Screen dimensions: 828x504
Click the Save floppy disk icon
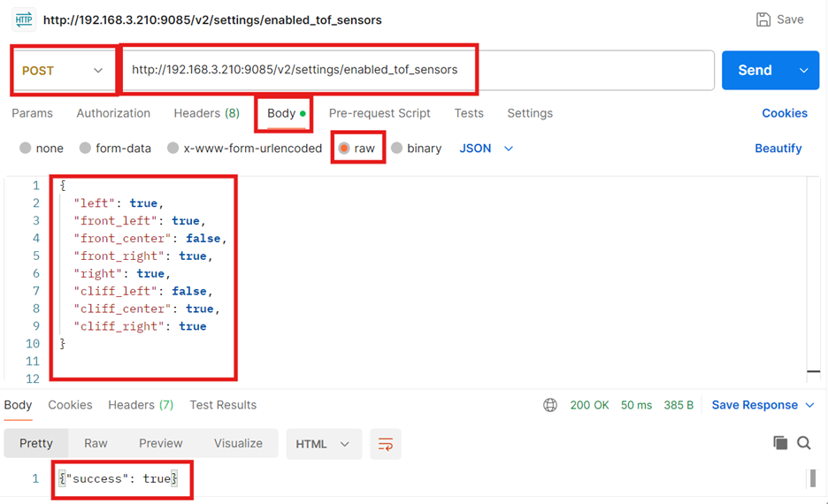(x=763, y=19)
